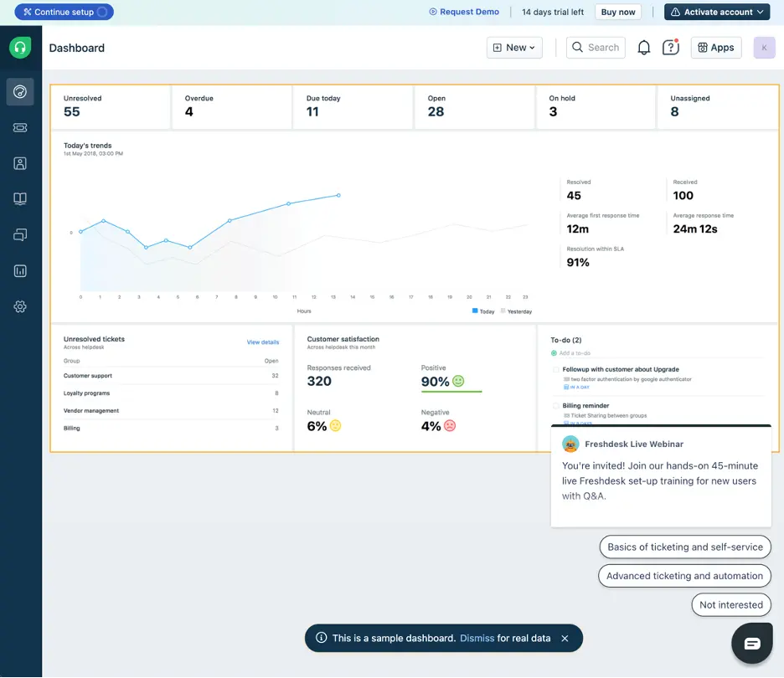Open the Solutions knowledge base icon
Viewport: 784px width, 678px height.
pyautogui.click(x=20, y=198)
